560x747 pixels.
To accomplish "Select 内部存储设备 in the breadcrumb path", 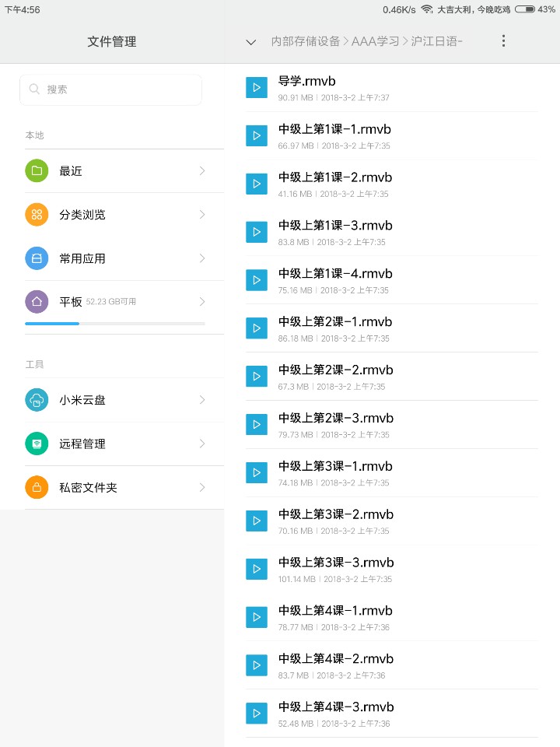I will click(x=306, y=41).
